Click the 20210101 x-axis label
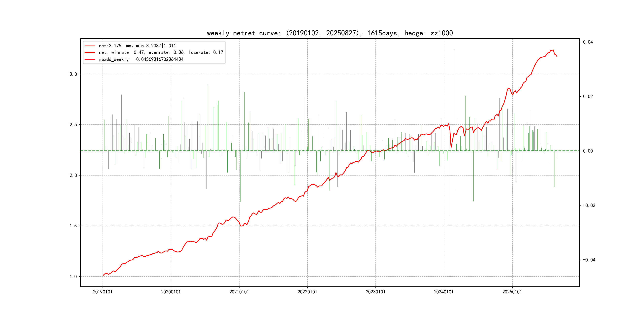Image resolution: width=644 pixels, height=322 pixels. pyautogui.click(x=239, y=292)
